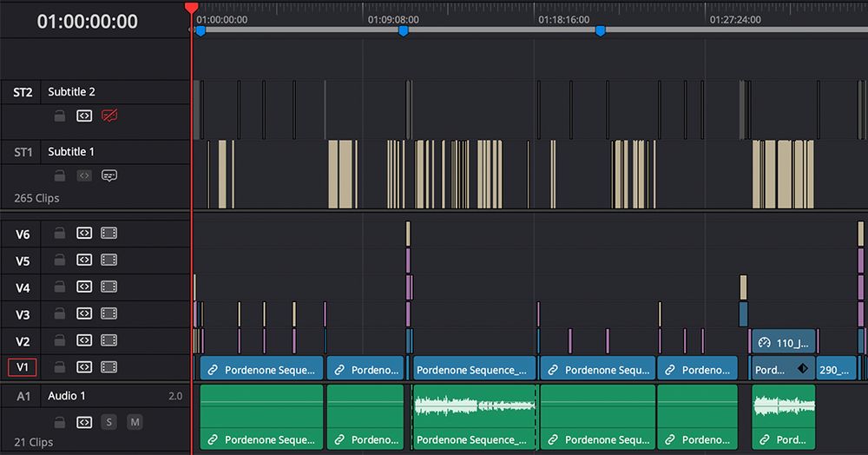Viewport: 868px width, 455px height.
Task: Lock the V3 video track
Action: tap(60, 313)
